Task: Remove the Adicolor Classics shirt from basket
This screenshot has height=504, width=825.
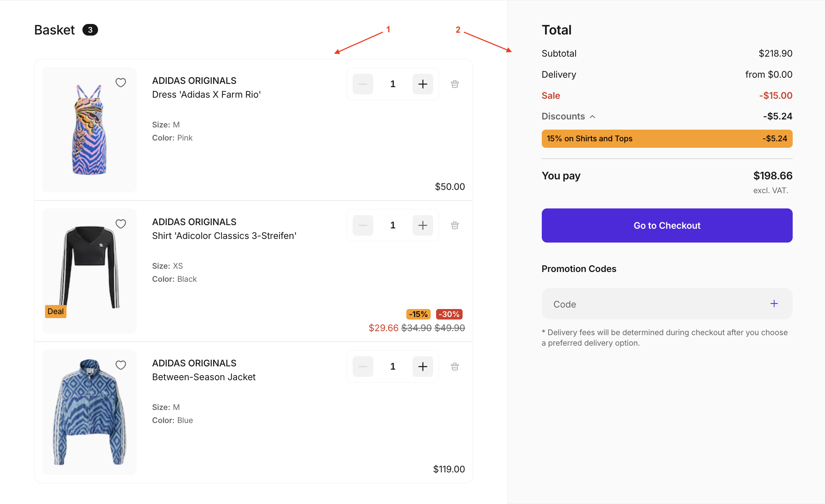Action: pos(455,225)
